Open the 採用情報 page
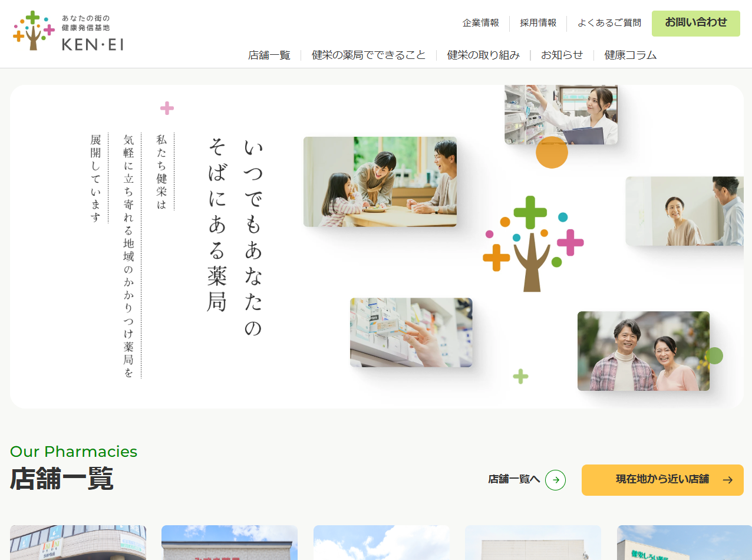Image resolution: width=752 pixels, height=560 pixels. 537,23
